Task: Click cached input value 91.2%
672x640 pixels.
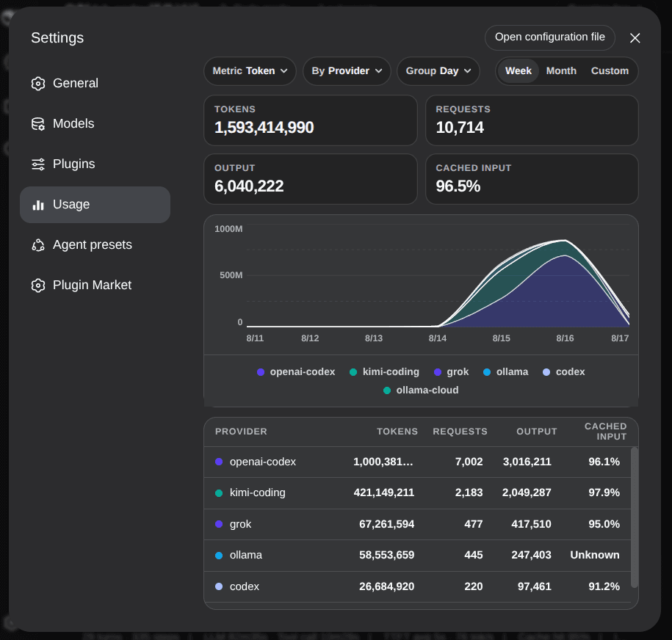Action: click(604, 586)
